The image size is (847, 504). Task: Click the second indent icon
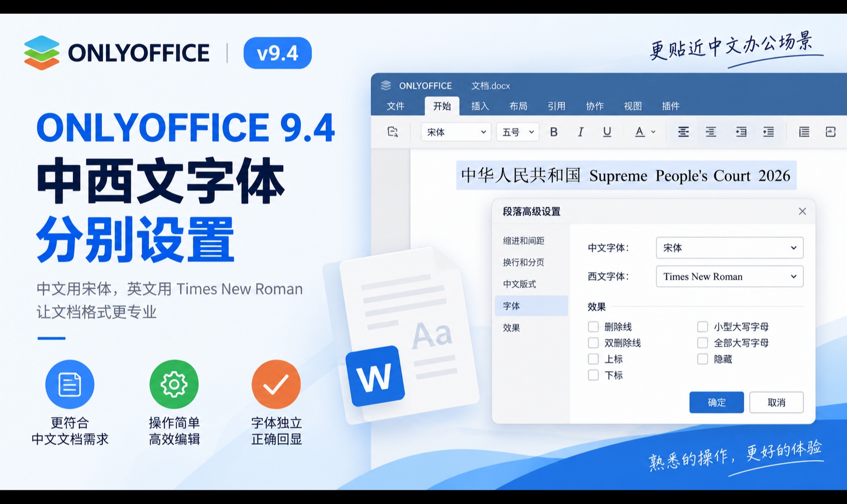tap(768, 132)
